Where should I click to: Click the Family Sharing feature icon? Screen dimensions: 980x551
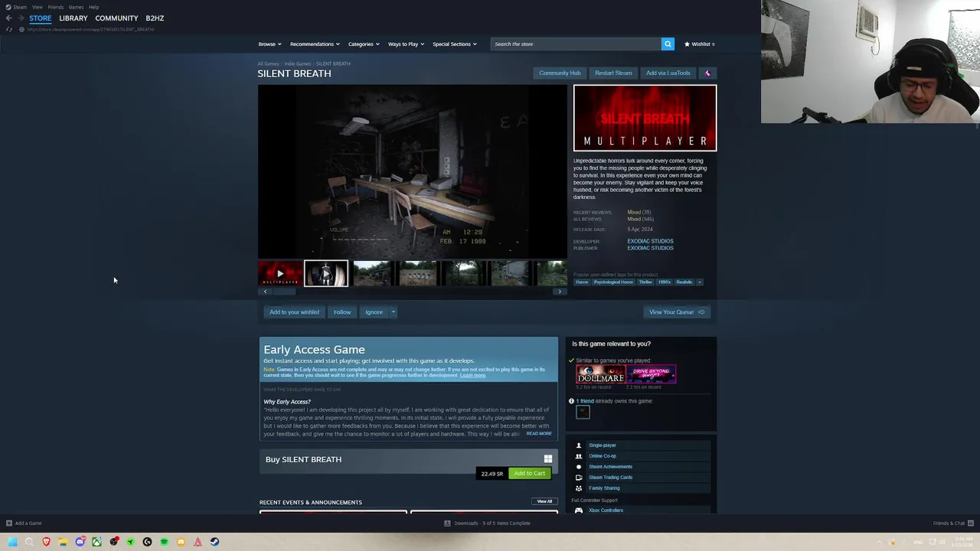pos(579,488)
